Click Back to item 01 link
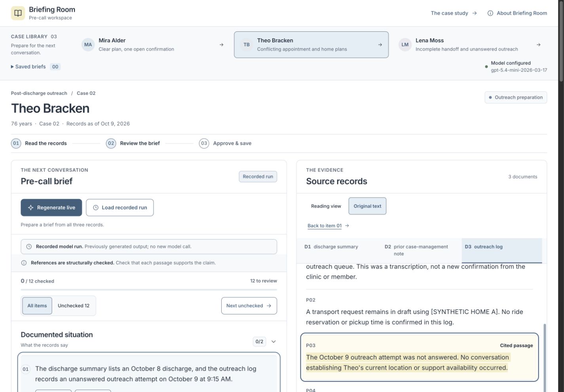Viewport: 564px width, 392px height. [x=325, y=226]
